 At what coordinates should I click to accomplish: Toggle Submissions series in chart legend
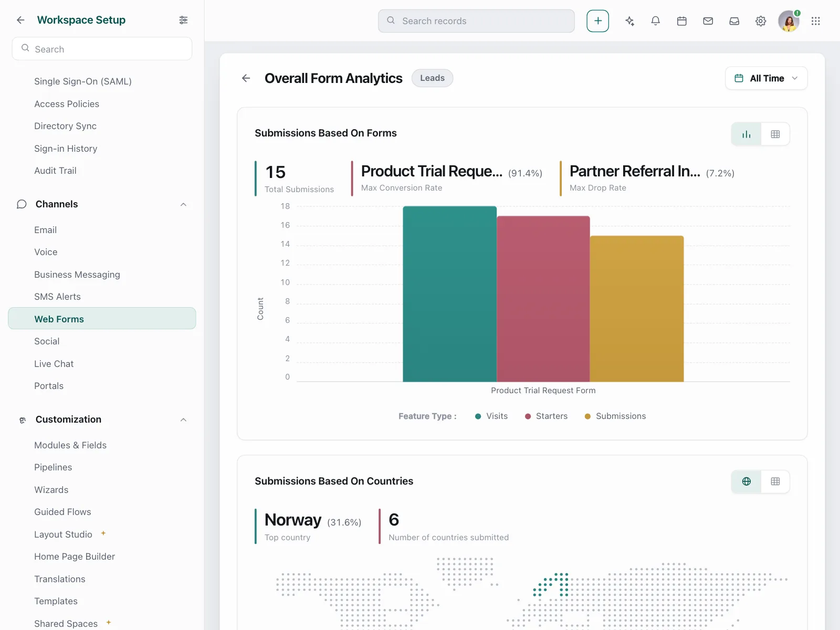point(615,416)
